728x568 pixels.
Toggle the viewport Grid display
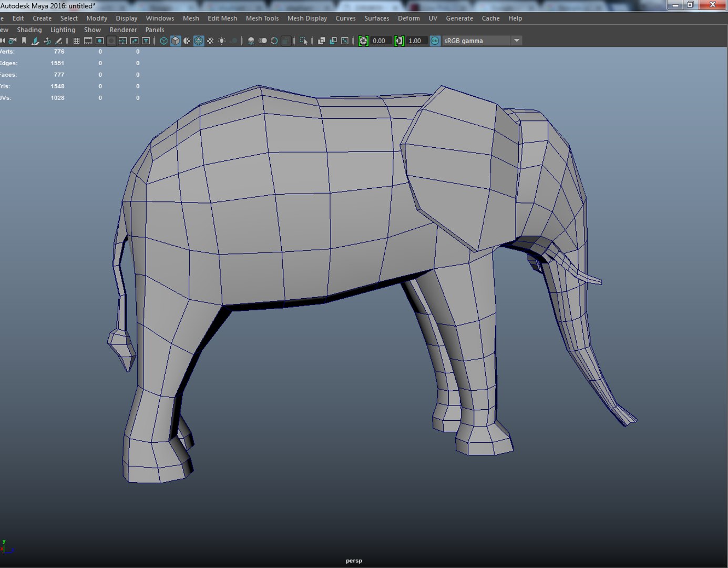pyautogui.click(x=76, y=40)
